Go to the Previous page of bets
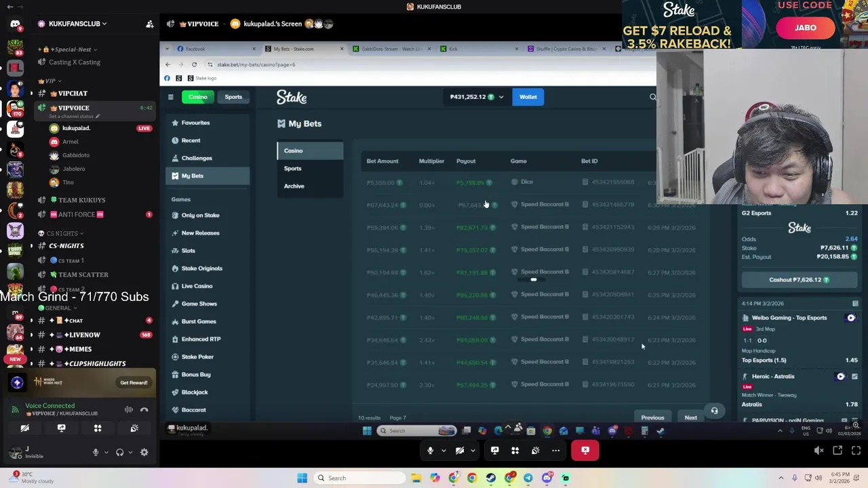Viewport: 868px width, 488px height. [x=652, y=418]
